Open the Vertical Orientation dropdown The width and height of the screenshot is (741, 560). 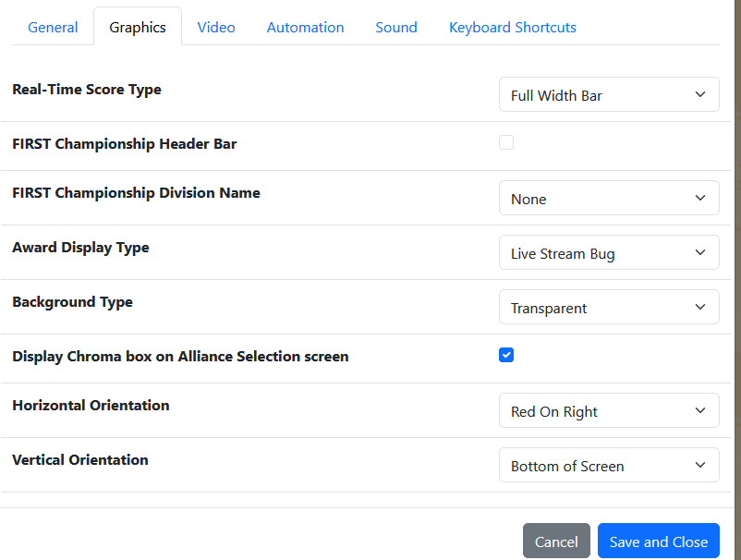[608, 466]
